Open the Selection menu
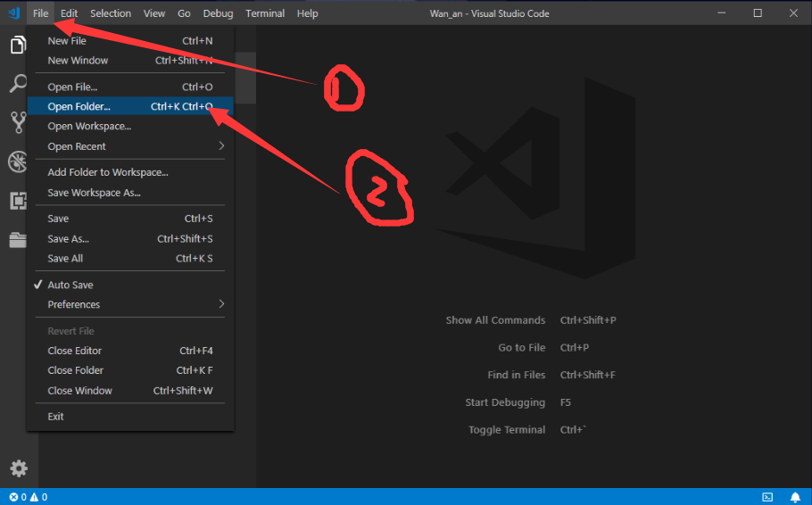812x505 pixels. click(x=111, y=13)
